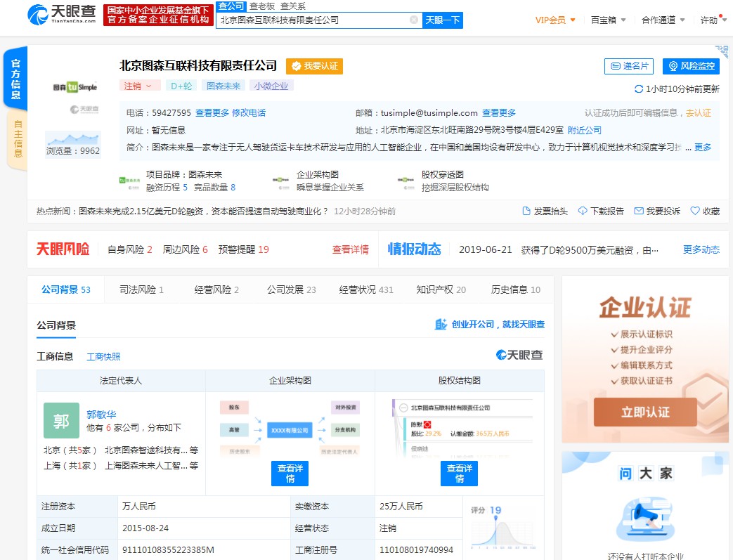
Task: Click 预警提醒 19 item
Action: pos(244,249)
